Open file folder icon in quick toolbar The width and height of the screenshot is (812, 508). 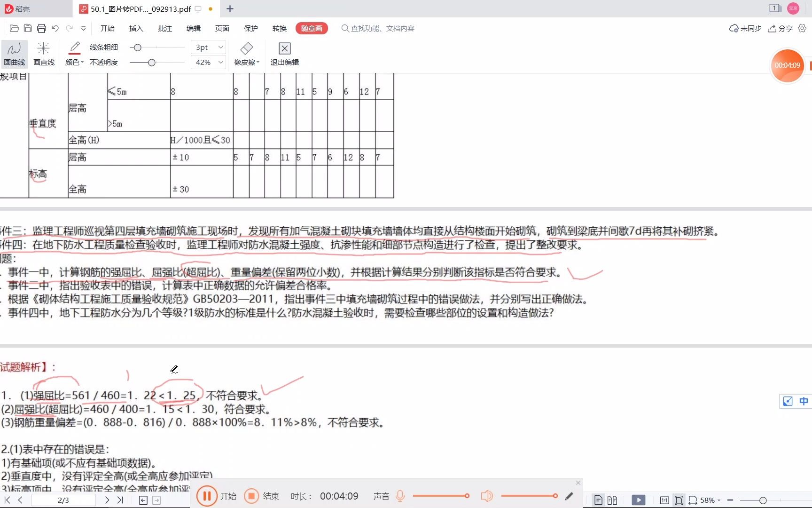(14, 28)
